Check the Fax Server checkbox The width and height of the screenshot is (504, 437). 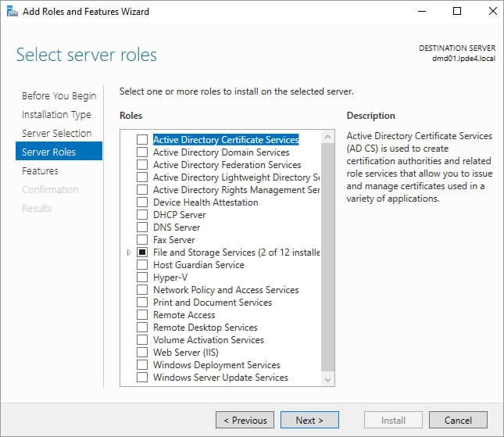tap(142, 240)
